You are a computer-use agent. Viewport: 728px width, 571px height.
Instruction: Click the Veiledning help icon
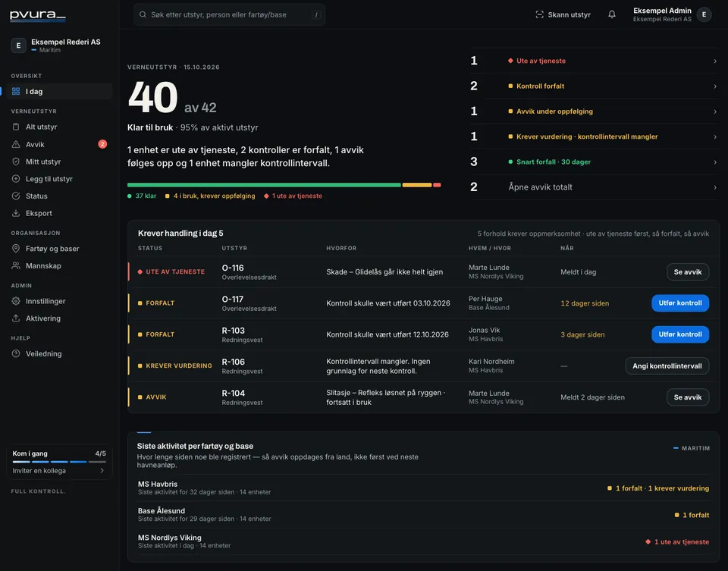(16, 353)
